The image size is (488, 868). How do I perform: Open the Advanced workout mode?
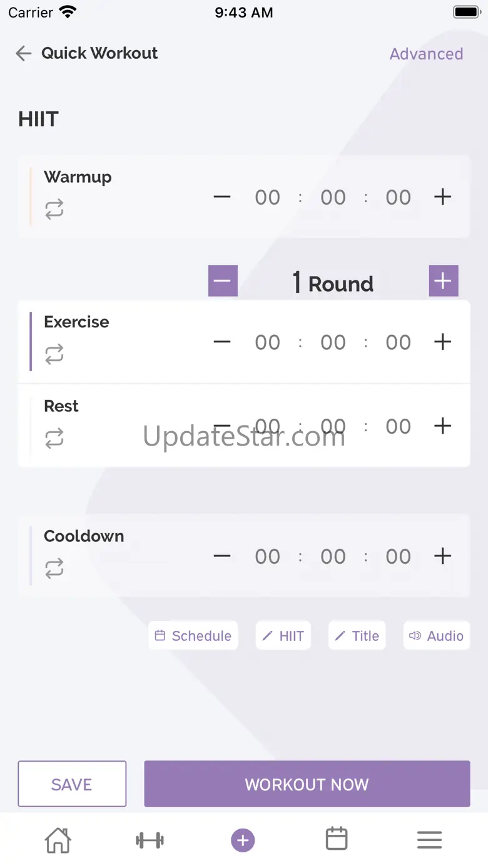click(x=426, y=54)
